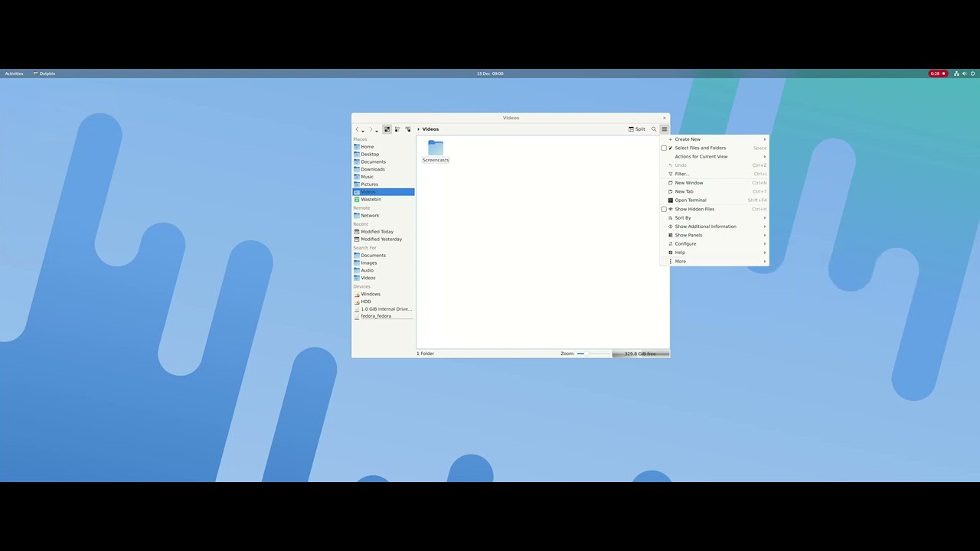Open the clock showing 15 Dec 09:00

pos(490,73)
